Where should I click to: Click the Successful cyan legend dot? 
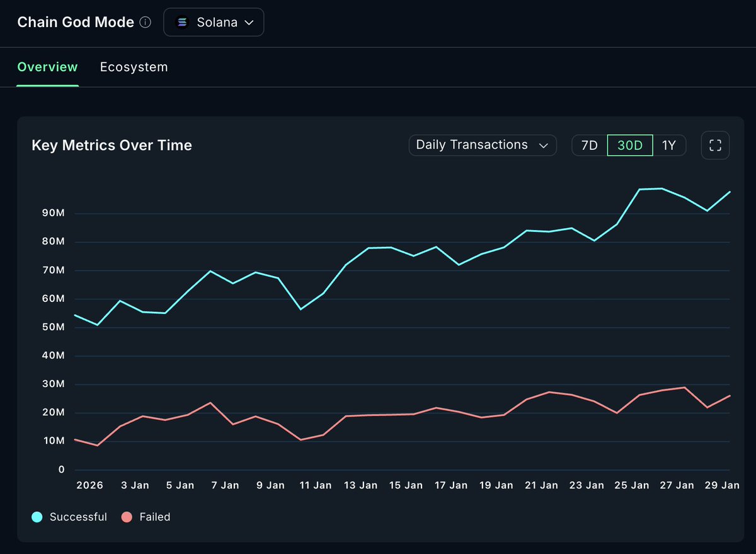tap(37, 517)
